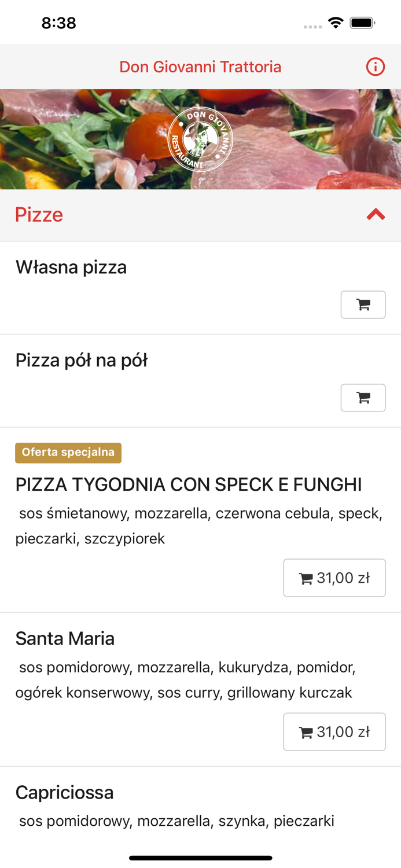Click the cart icon for Własna pizza

363,304
